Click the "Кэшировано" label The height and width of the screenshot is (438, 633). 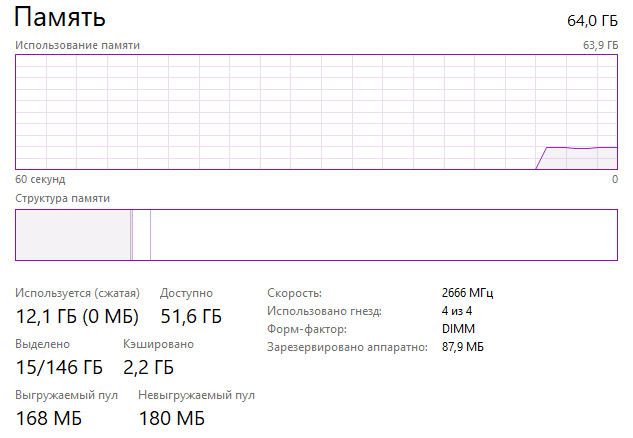[158, 344]
